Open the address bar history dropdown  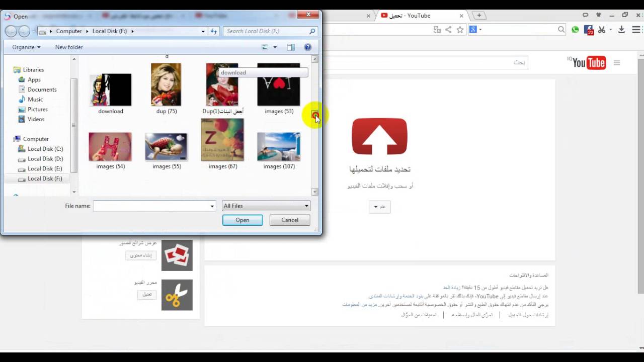tap(203, 31)
